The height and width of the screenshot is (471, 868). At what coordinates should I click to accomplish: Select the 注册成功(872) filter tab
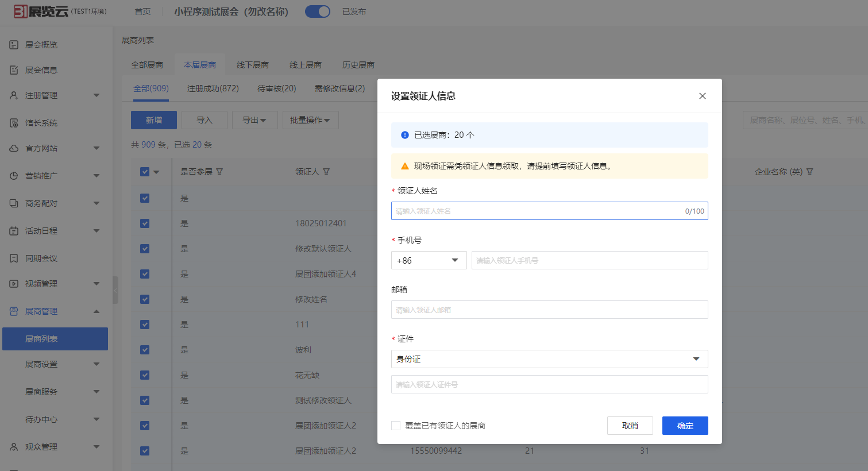click(x=213, y=88)
